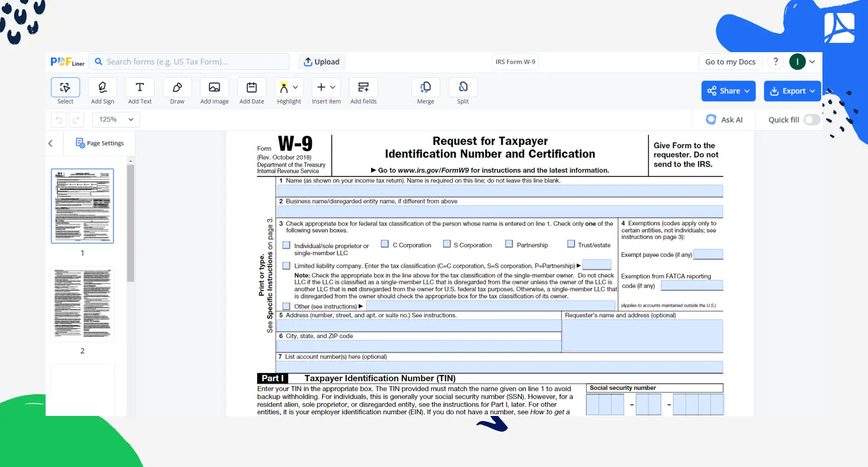
Task: Redo the last action
Action: [76, 119]
